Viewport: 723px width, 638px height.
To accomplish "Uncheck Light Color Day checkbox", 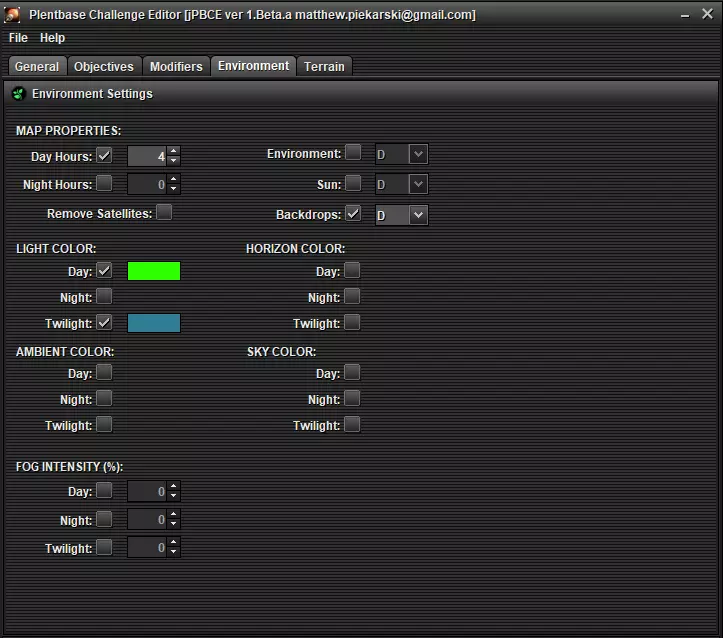I will coord(104,270).
